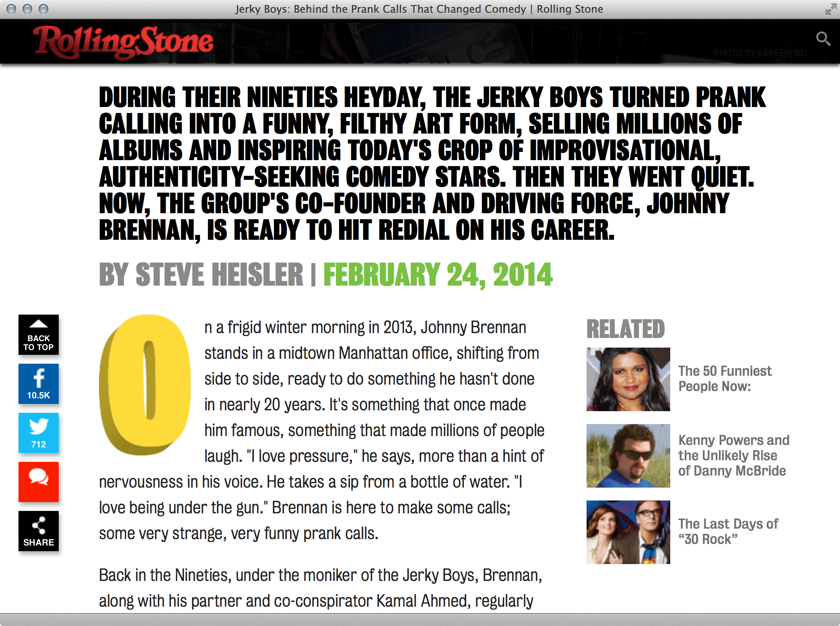Open 'The 50 Funniest People Now' link
The width and height of the screenshot is (840, 626).
click(725, 379)
